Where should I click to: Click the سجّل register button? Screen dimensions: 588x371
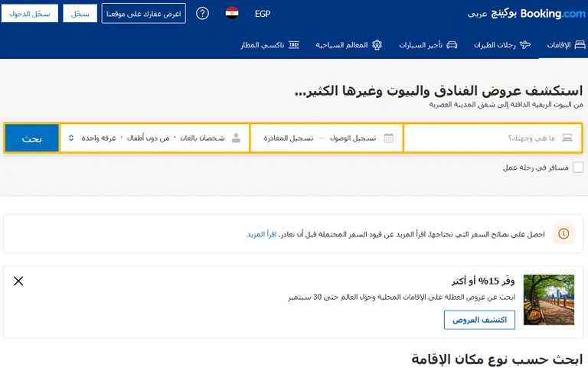(x=80, y=14)
